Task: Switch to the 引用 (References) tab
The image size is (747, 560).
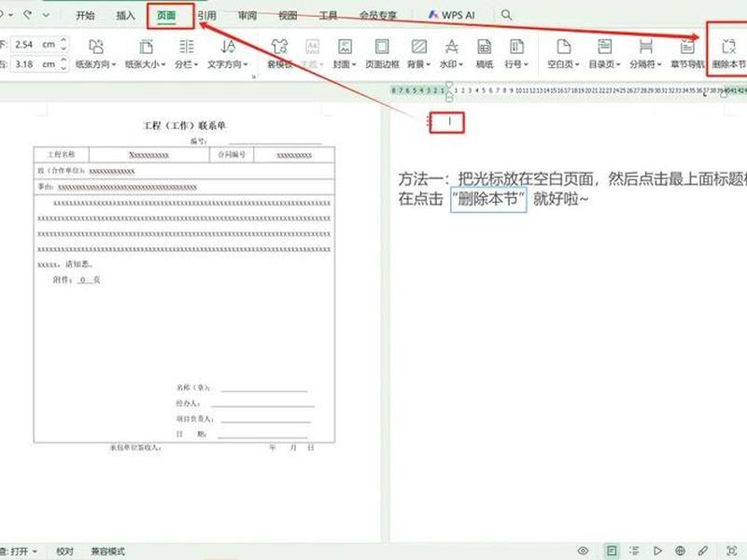Action: (207, 15)
